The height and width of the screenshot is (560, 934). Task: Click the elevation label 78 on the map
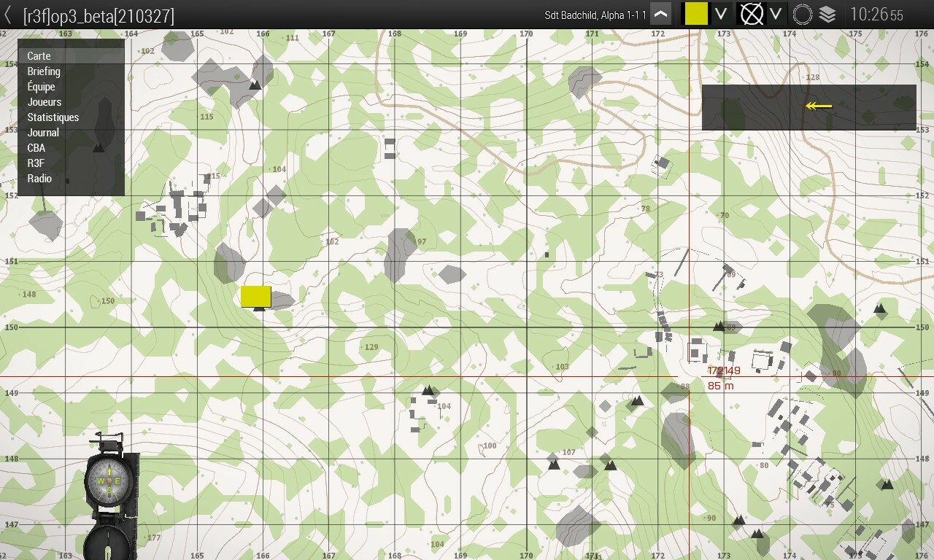click(x=645, y=209)
